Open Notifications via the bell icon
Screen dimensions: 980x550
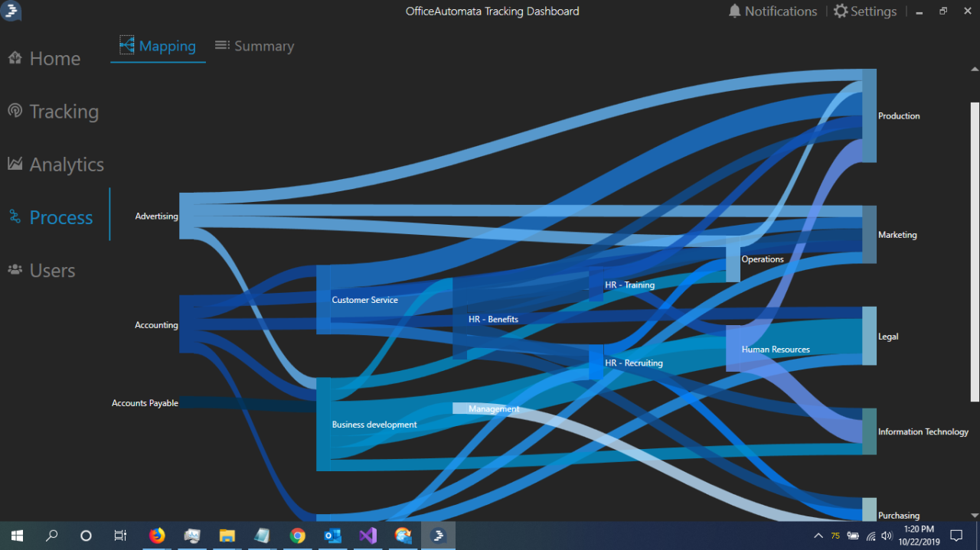[735, 11]
